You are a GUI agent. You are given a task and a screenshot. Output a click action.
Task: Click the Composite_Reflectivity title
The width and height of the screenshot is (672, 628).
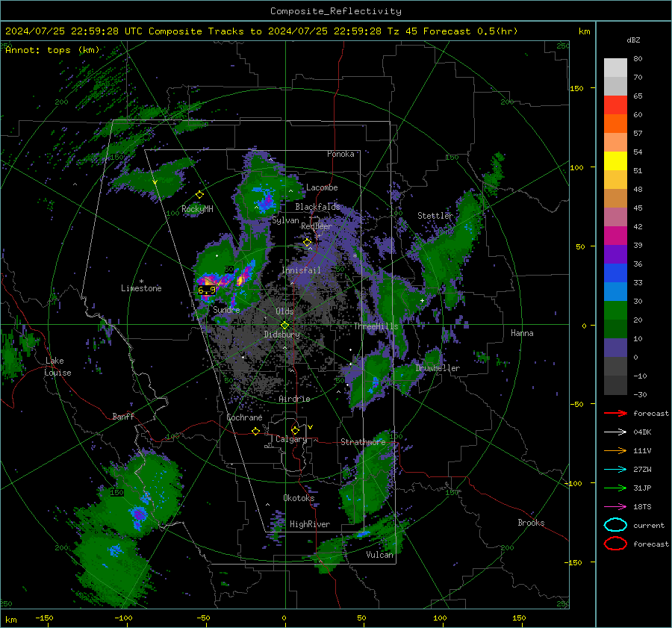(x=335, y=11)
